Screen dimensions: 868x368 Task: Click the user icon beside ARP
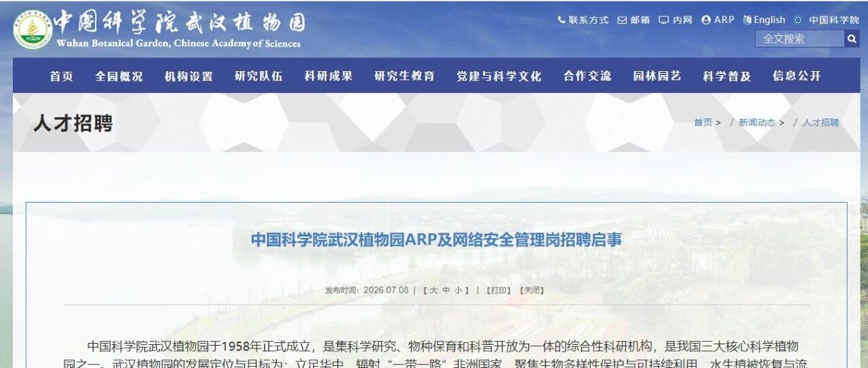click(706, 20)
